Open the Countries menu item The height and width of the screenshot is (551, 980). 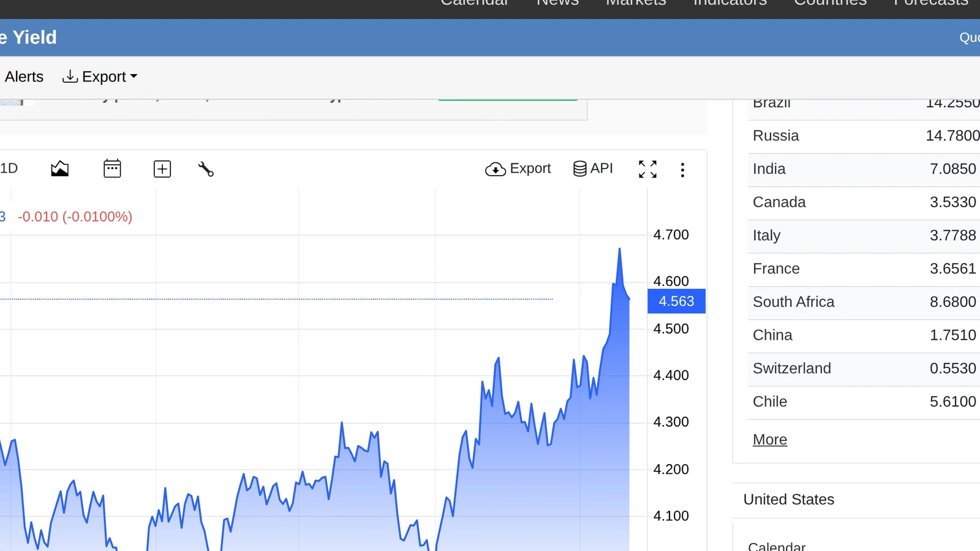coord(831,3)
